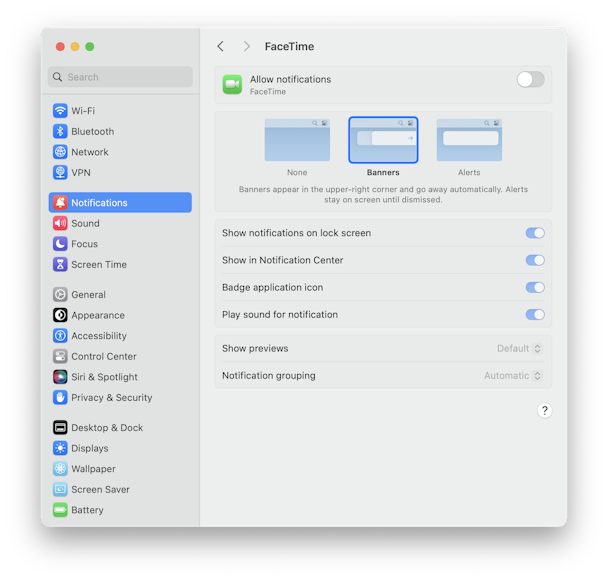Click the Appearance sidebar label
Screen dimensions: 608x581
coord(98,315)
